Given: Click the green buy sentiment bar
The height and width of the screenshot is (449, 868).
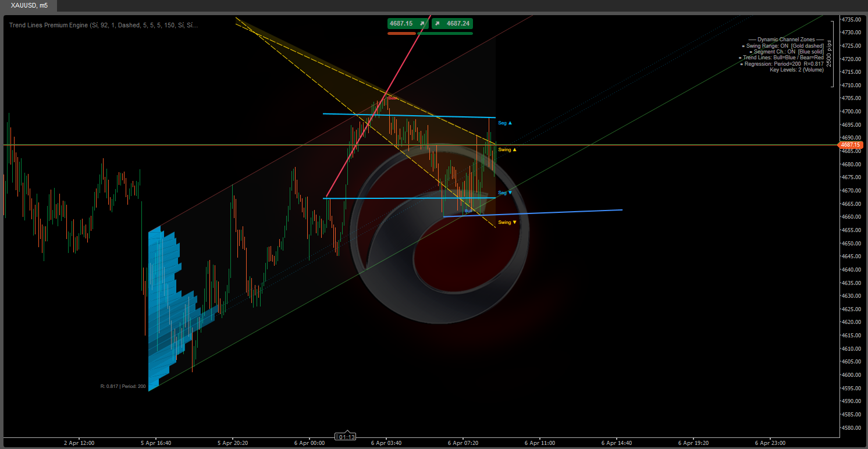Looking at the screenshot, I should click(x=445, y=34).
